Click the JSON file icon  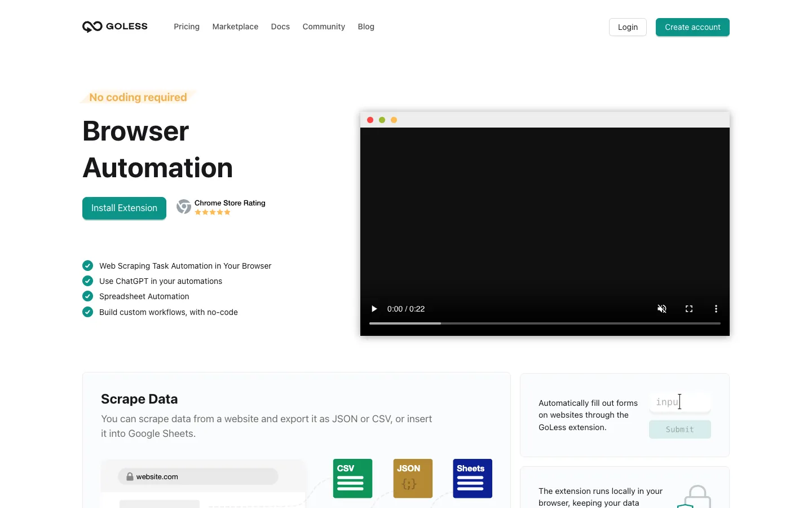(x=413, y=479)
